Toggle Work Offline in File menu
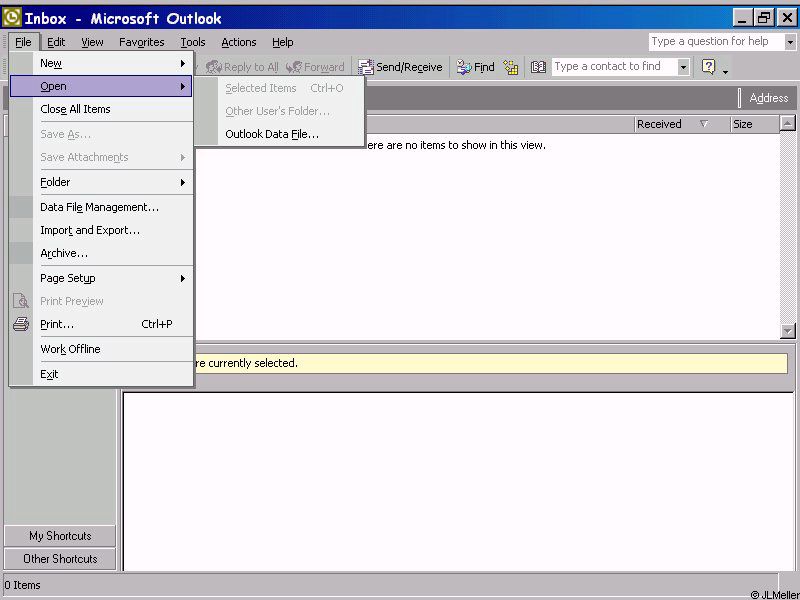Viewport: 800px width, 600px height. (70, 349)
